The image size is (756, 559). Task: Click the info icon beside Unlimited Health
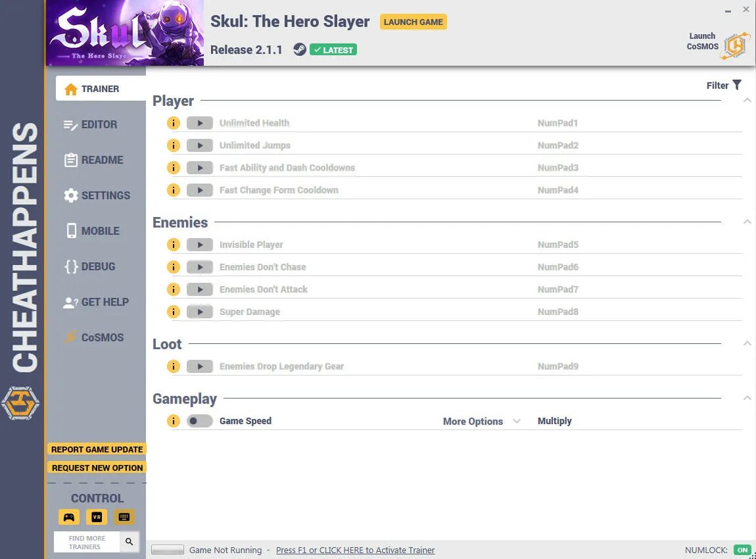pos(174,123)
